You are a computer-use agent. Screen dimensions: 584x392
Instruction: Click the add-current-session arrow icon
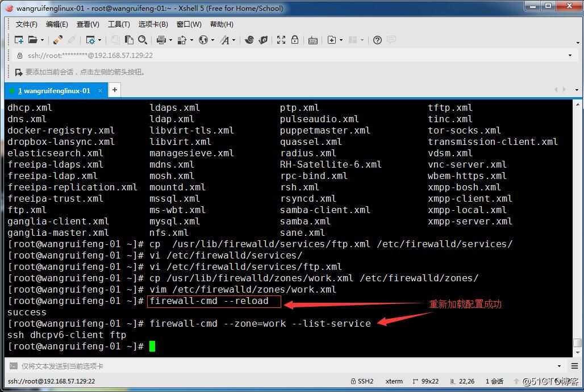click(19, 72)
